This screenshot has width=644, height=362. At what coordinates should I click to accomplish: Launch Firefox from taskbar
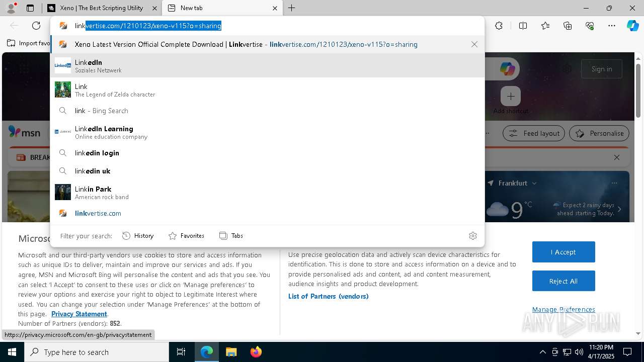[x=256, y=352]
